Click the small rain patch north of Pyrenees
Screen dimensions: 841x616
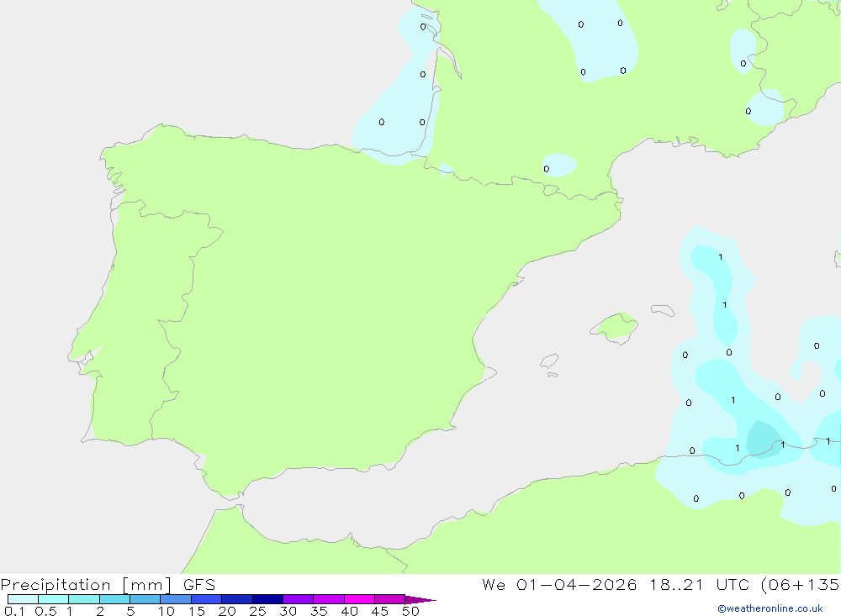pyautogui.click(x=559, y=165)
